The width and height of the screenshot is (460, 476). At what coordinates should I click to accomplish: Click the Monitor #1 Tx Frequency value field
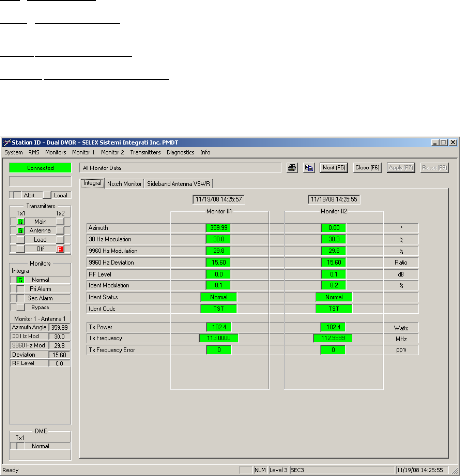click(219, 338)
